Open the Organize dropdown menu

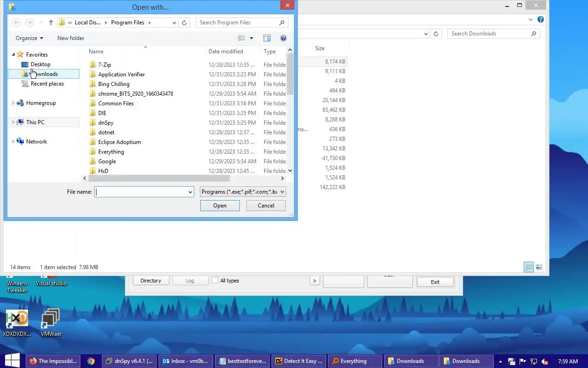29,38
